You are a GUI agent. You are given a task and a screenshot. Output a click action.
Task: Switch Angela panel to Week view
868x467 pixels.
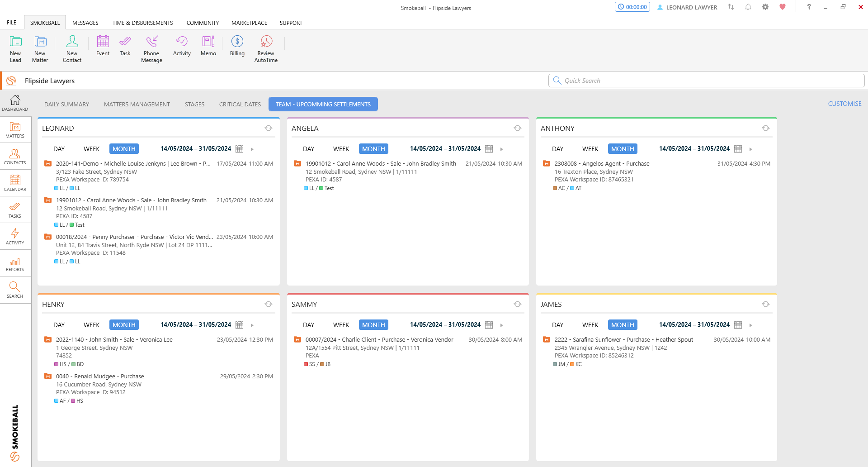[341, 149]
